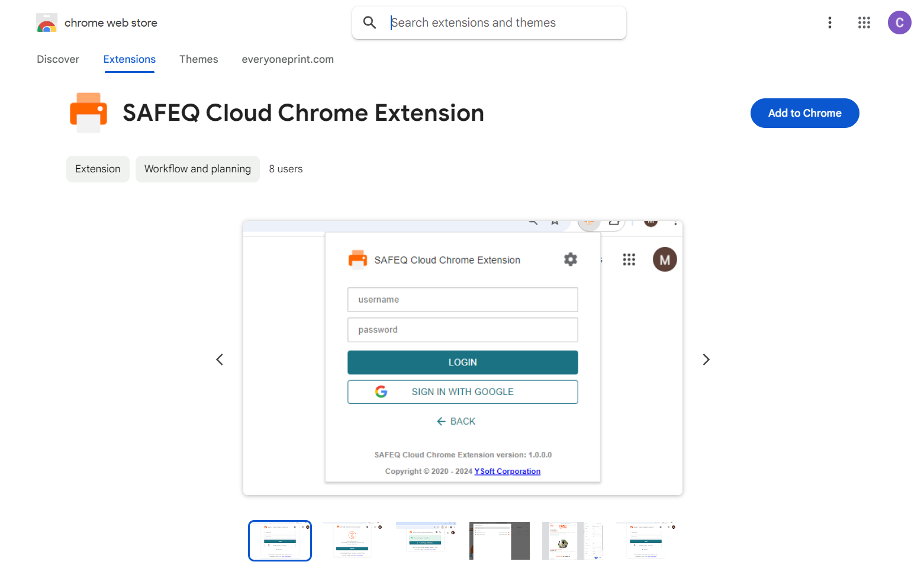Screen dimensions: 924x584
Task: Click the search magnifier icon
Action: (369, 23)
